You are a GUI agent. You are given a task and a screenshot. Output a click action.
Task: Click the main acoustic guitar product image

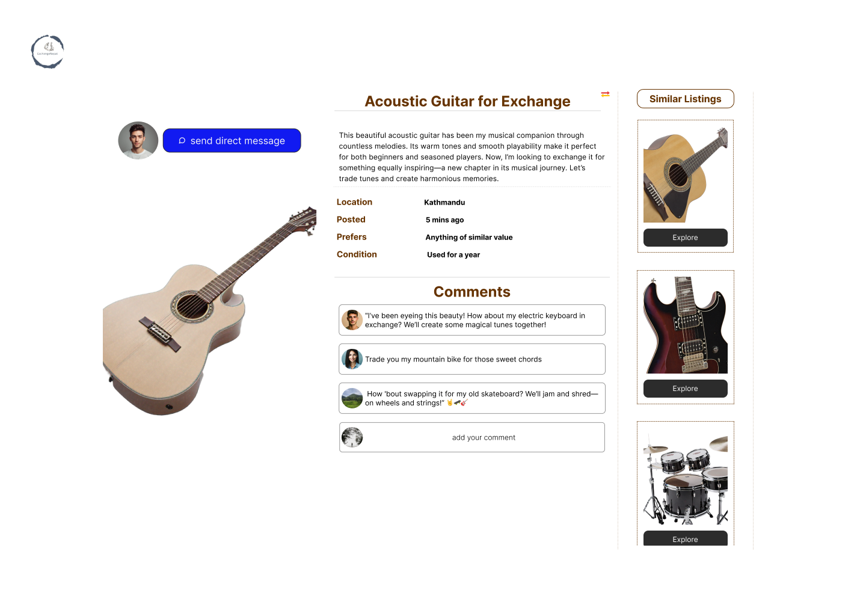209,311
